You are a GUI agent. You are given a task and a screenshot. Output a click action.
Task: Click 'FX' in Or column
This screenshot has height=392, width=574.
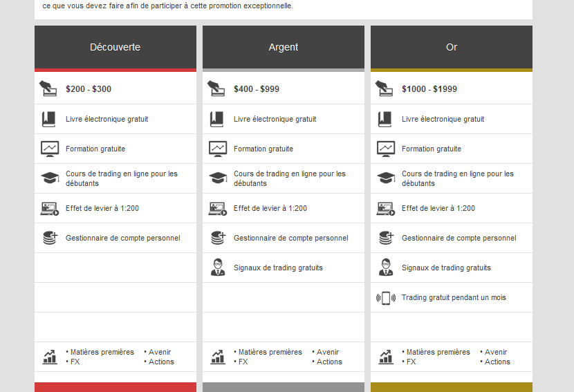(x=411, y=362)
